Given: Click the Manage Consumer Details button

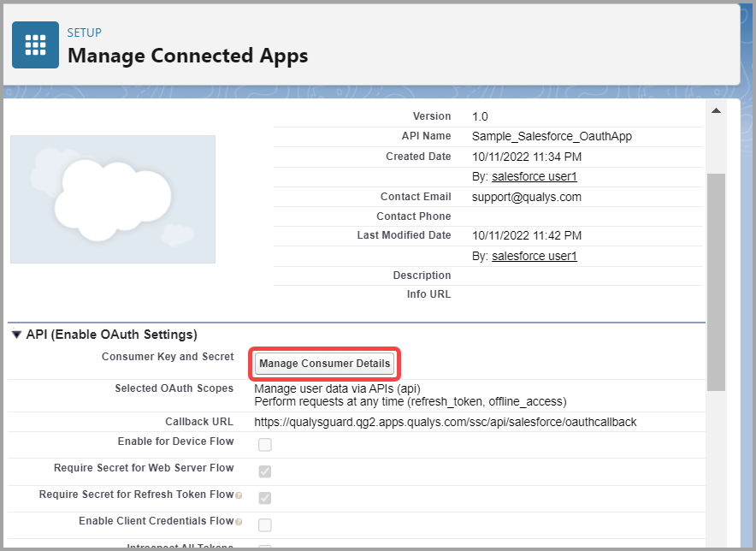Looking at the screenshot, I should [324, 364].
